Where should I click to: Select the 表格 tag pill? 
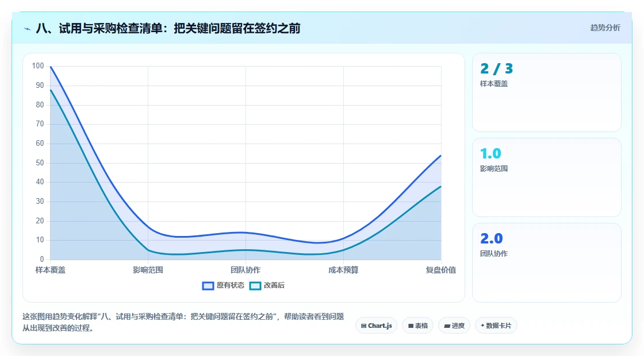(x=417, y=326)
